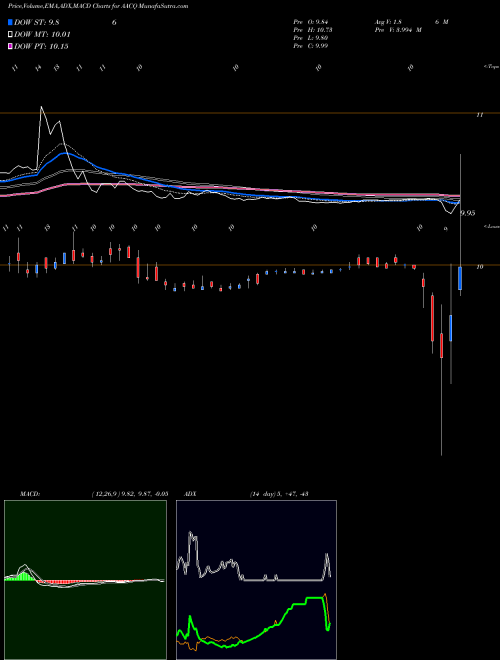Click the magenta DOW PT legend marker

10,46
